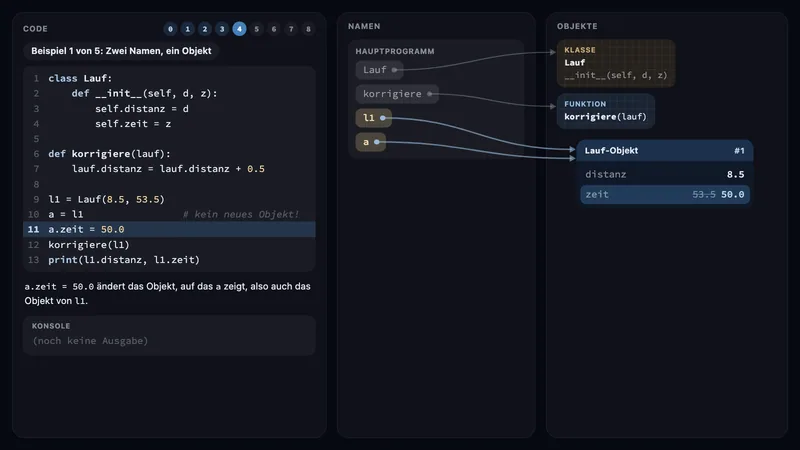Select the active step 4 dot
Image resolution: width=800 pixels, height=450 pixels.
239,29
